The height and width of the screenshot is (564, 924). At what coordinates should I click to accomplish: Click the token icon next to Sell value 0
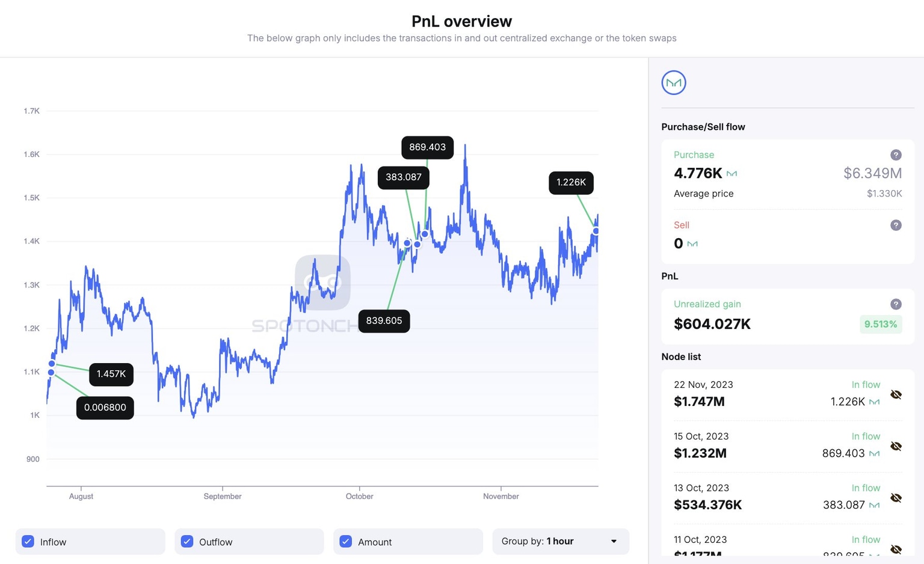tap(692, 244)
